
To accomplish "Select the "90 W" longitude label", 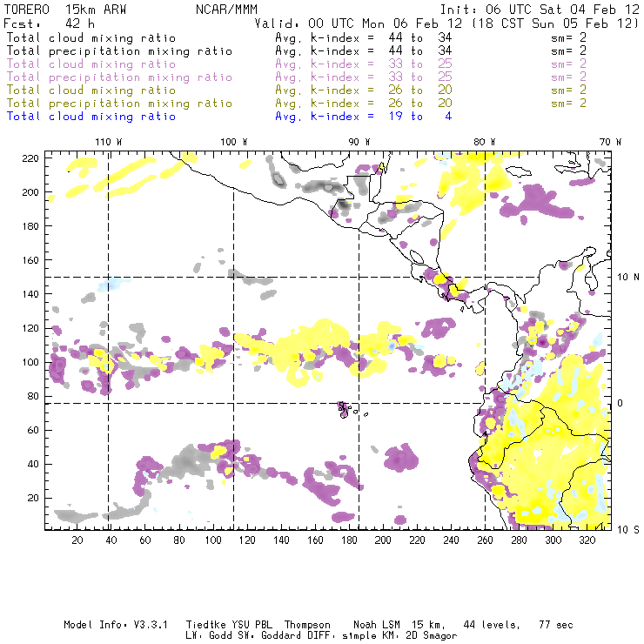I will [x=359, y=142].
